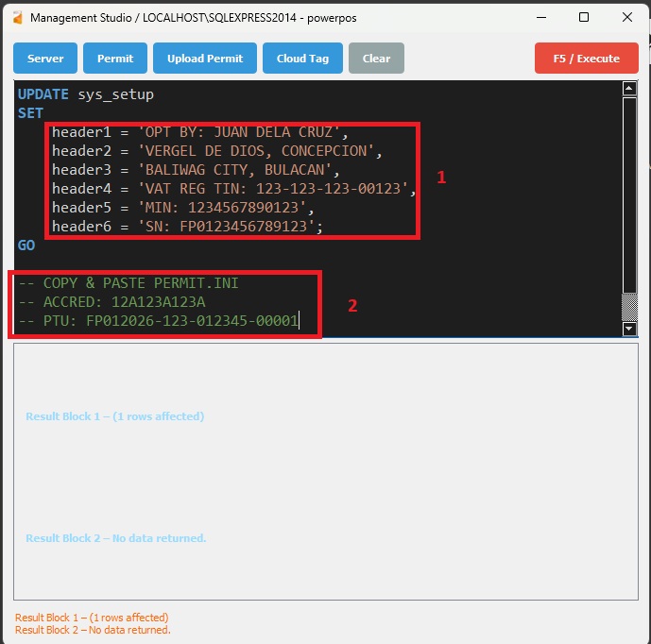Run the query with F5 / Execute
The image size is (651, 644).
click(586, 59)
